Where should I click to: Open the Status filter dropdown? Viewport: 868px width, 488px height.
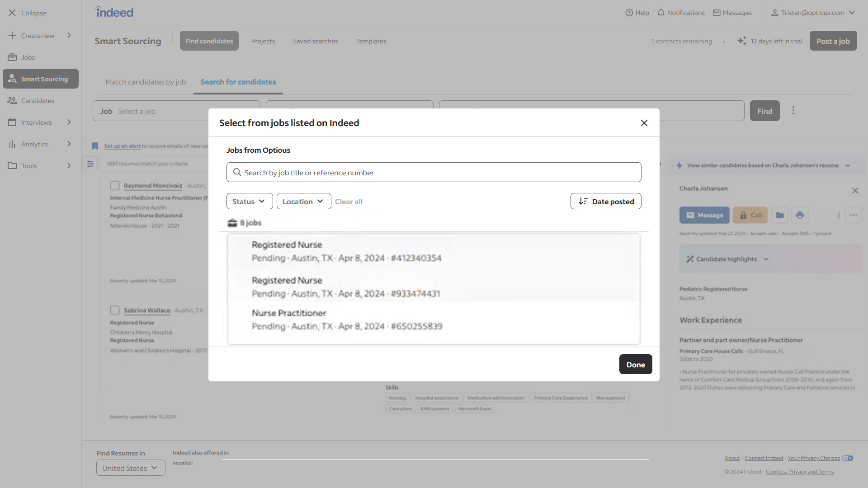point(250,202)
